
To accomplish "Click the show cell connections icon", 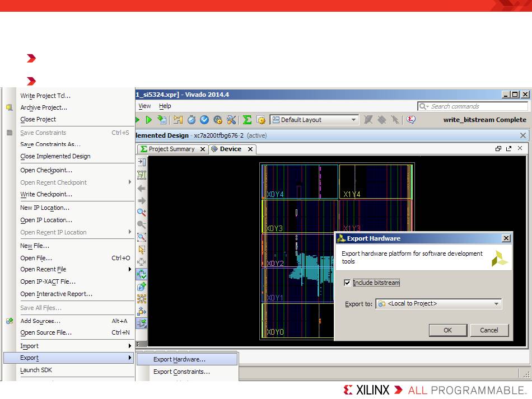I will point(142,299).
